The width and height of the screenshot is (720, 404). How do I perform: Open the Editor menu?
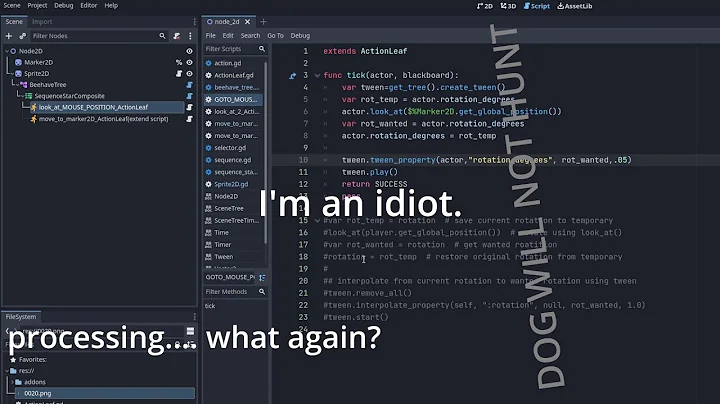(89, 6)
